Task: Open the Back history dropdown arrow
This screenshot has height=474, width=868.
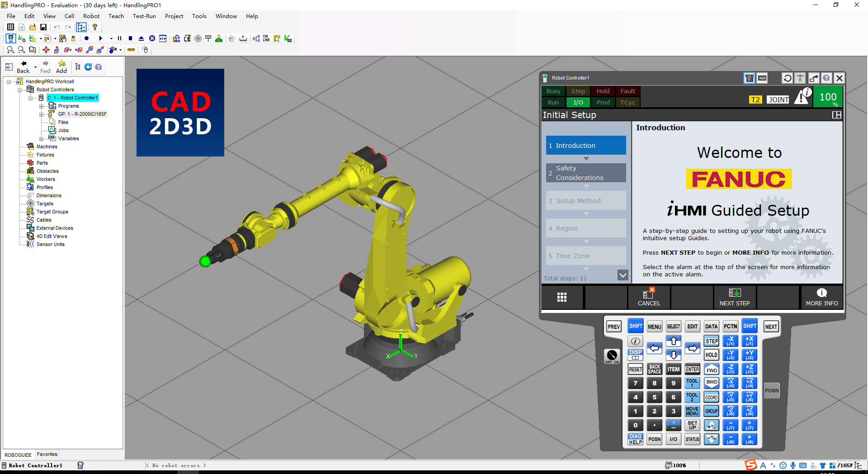Action: (x=35, y=67)
